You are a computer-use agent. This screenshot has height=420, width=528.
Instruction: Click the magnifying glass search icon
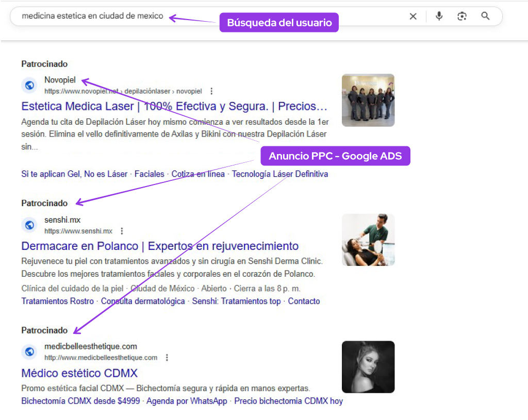coord(485,16)
